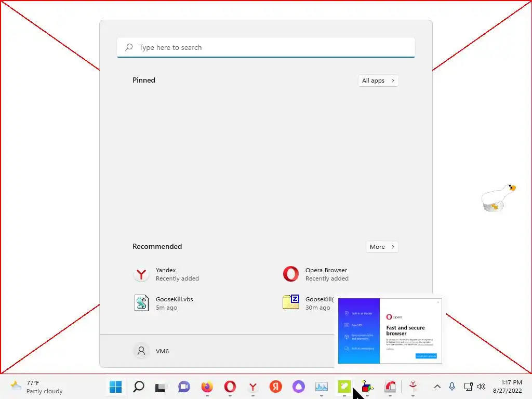Screen dimensions: 532x399
Task: Click the Windows Start button in taskbar
Action: coord(115,387)
